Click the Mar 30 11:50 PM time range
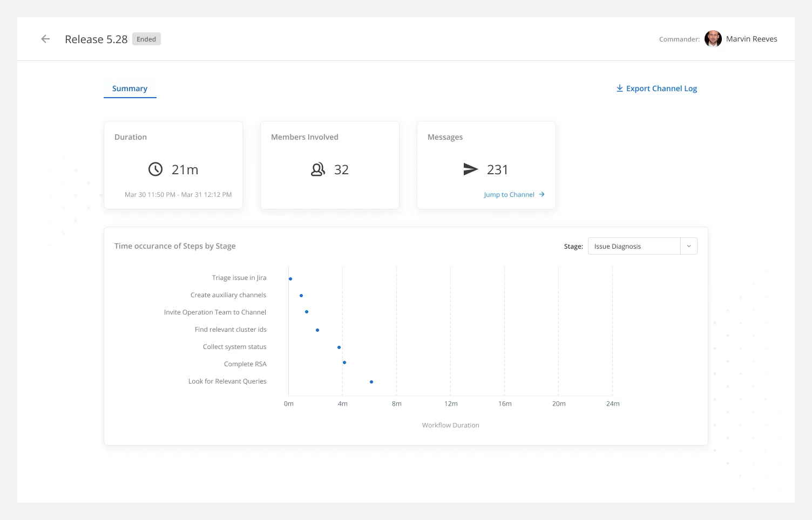This screenshot has width=812, height=520. click(x=178, y=195)
